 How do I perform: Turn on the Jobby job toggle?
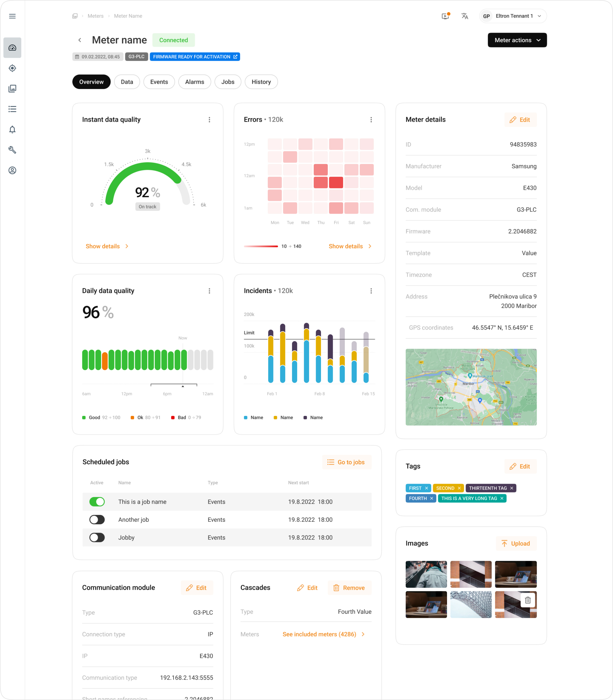97,537
